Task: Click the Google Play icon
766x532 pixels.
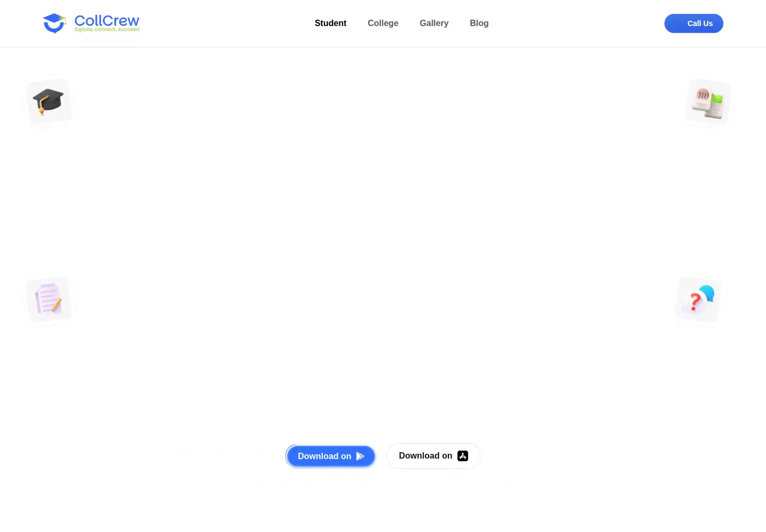Action: click(360, 456)
